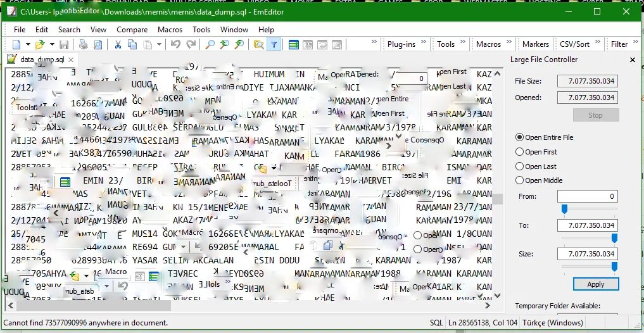Expand the Tools toolbar overflow chevron
The width and height of the screenshot is (644, 333).
(463, 42)
